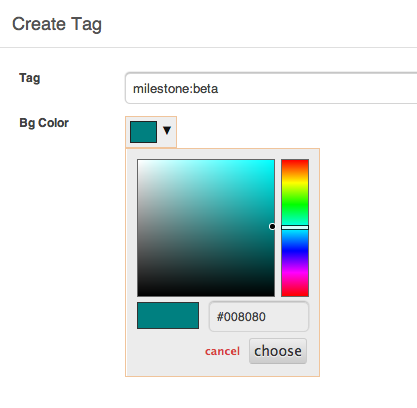The width and height of the screenshot is (417, 408).
Task: Click the Bg Color field label
Action: point(44,123)
